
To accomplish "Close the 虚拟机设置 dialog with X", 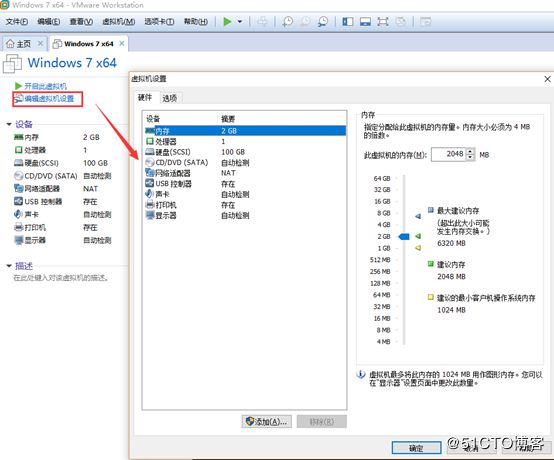I will point(547,79).
